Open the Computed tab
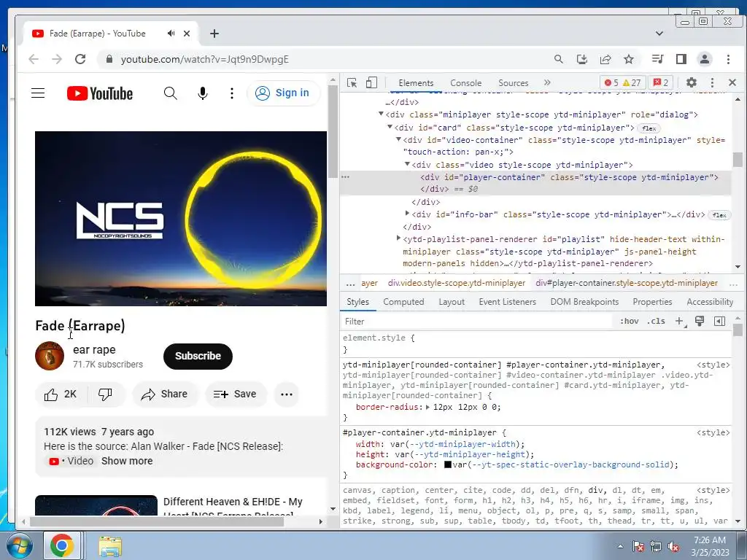Image resolution: width=747 pixels, height=560 pixels. coord(403,302)
